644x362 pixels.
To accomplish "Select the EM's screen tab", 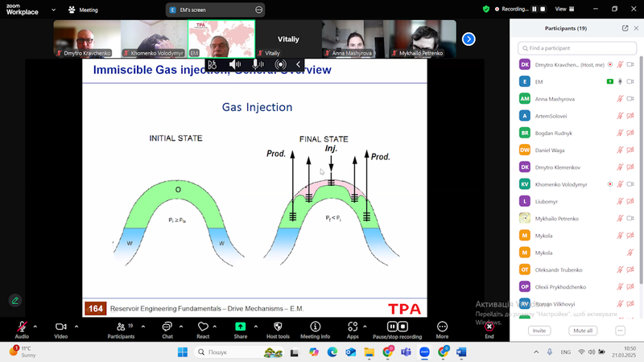I will [215, 10].
